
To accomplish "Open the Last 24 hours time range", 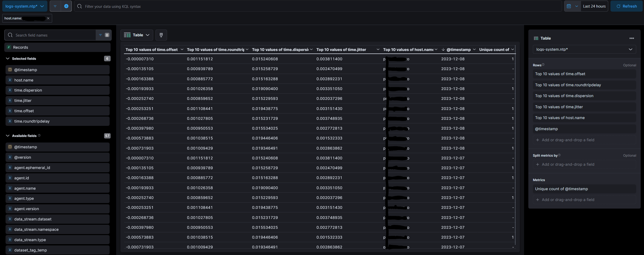I will 594,6.
